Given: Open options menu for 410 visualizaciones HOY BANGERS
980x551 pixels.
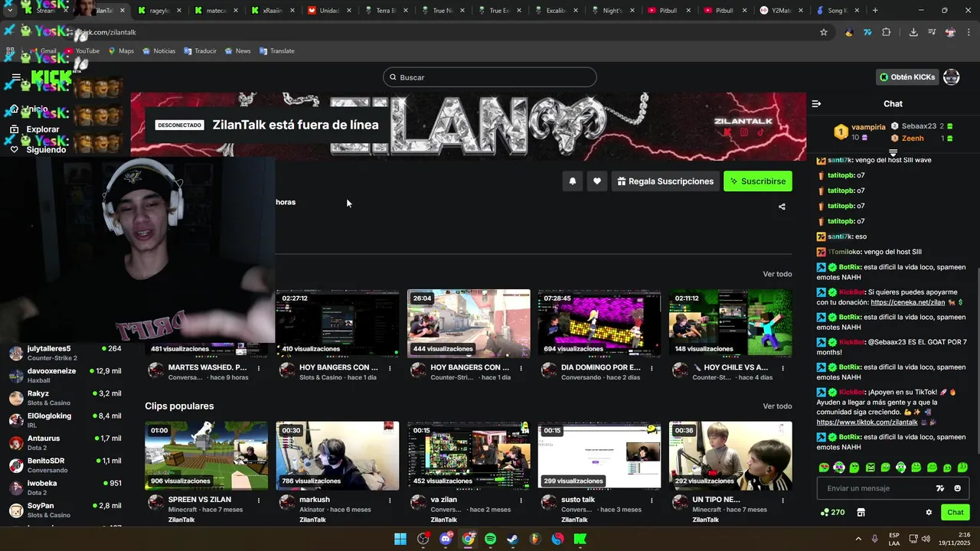Looking at the screenshot, I should pyautogui.click(x=390, y=368).
